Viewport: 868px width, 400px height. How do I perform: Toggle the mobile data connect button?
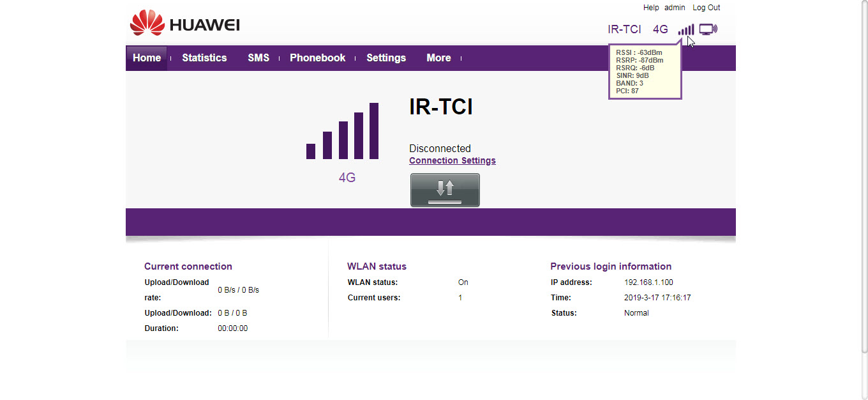tap(445, 190)
